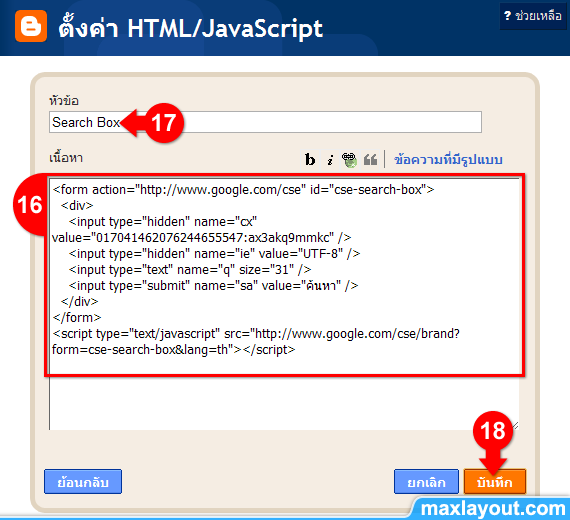
Task: Click the closing </form> tag line
Action: click(x=77, y=317)
